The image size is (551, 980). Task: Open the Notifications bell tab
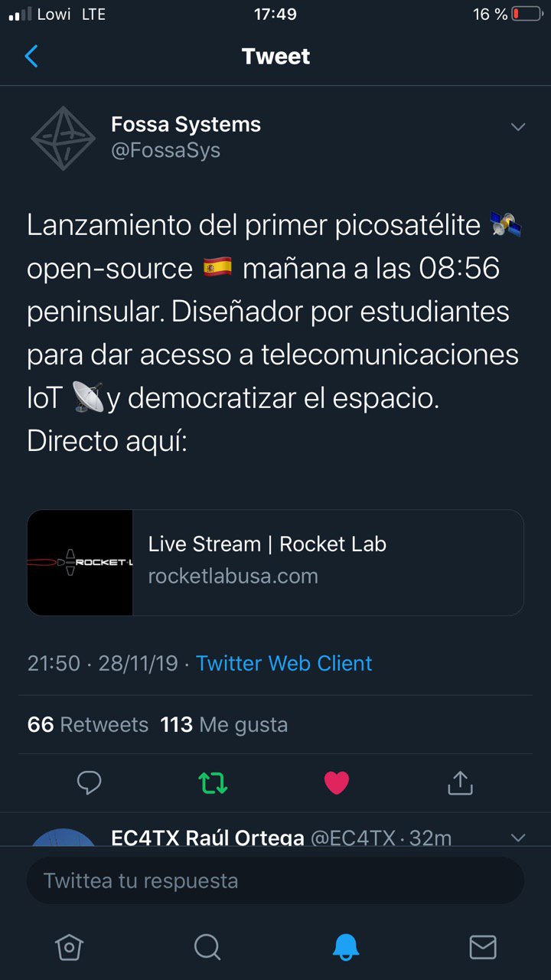pyautogui.click(x=346, y=947)
